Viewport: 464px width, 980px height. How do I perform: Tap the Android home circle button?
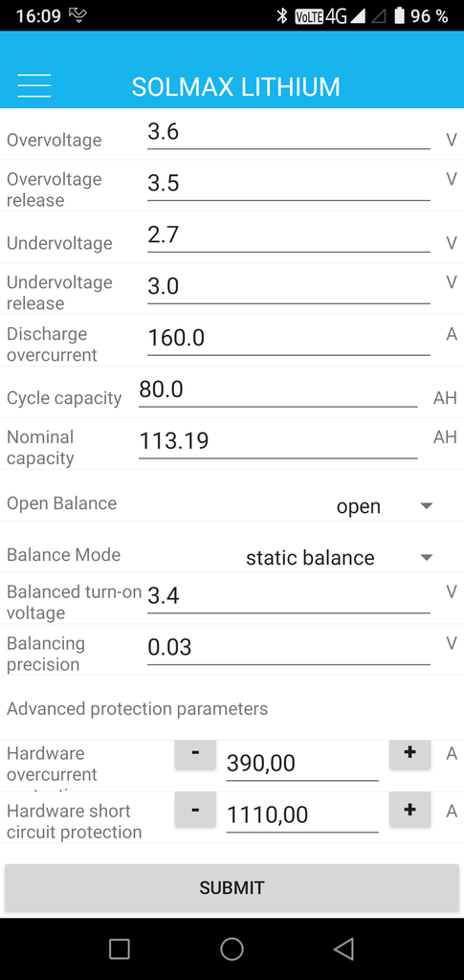click(x=232, y=948)
